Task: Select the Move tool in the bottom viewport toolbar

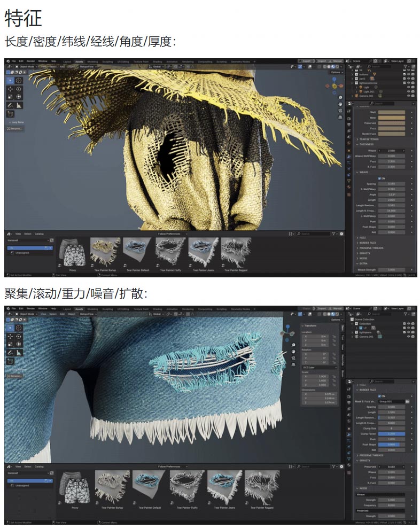Action: 11,336
